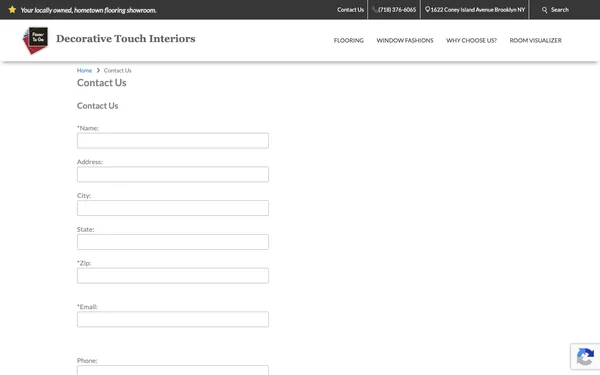Open the Flooring menu
Screen dimensions: 600x375
(349, 40)
